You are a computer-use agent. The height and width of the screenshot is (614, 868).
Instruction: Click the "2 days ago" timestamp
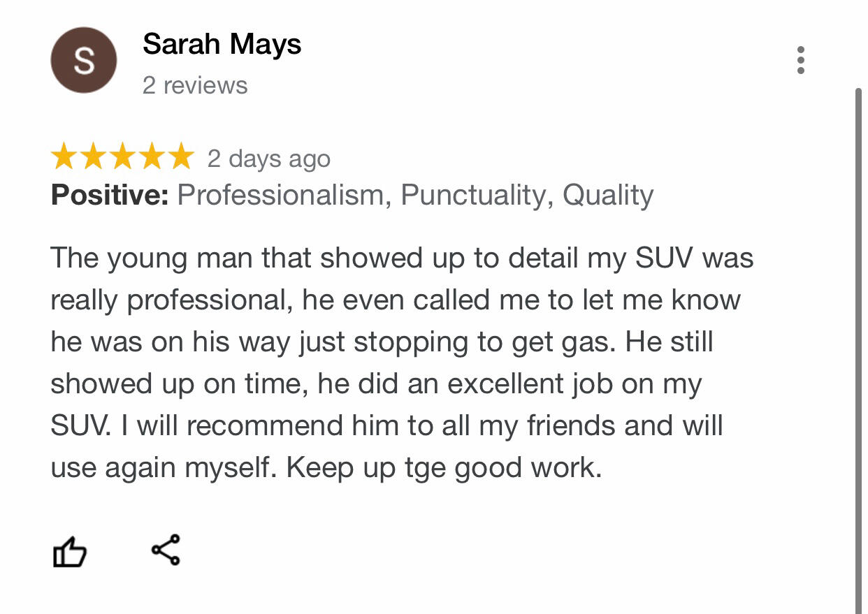pos(268,159)
